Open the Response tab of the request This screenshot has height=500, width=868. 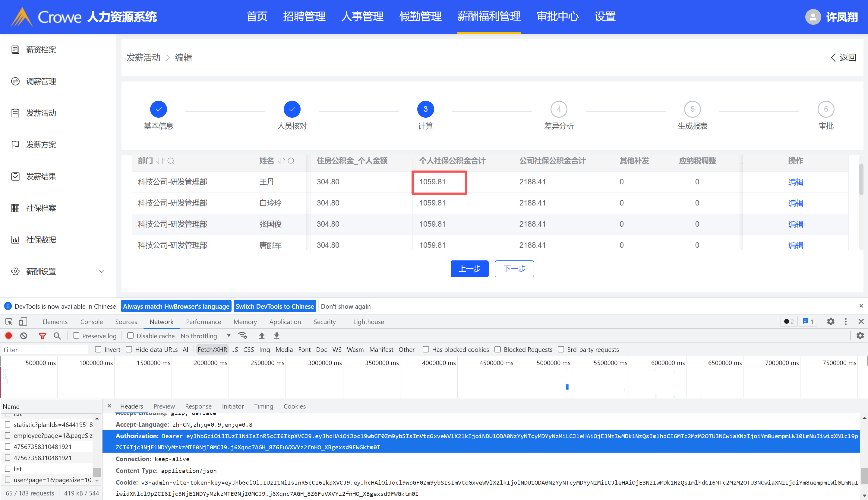[198, 406]
